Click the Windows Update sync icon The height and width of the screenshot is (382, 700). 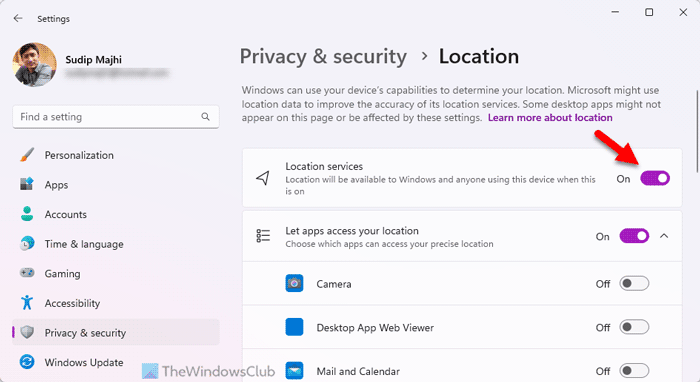point(27,362)
